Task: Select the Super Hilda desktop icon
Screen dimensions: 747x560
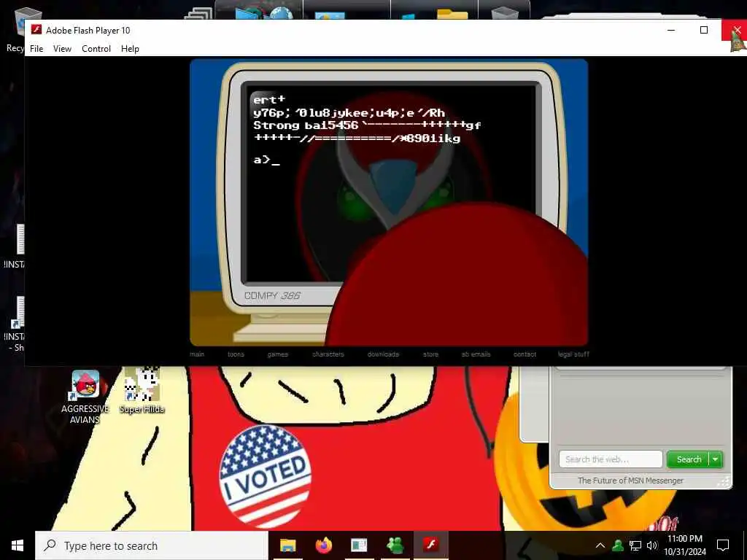Action: (x=142, y=391)
